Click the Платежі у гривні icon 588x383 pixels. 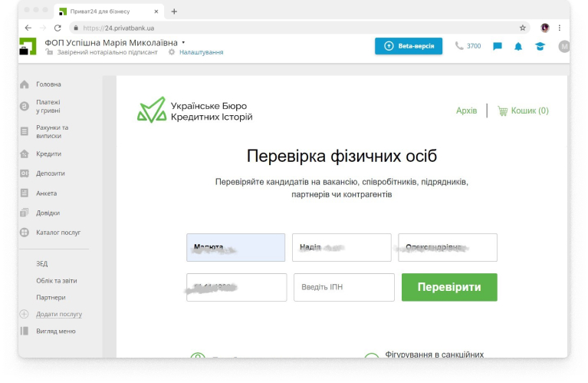(25, 106)
